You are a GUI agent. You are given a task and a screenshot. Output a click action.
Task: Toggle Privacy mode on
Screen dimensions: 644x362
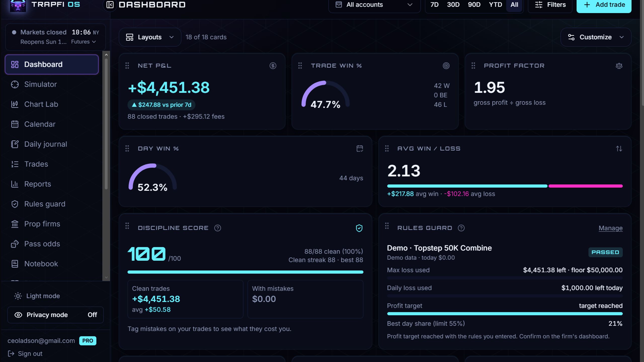pos(55,315)
